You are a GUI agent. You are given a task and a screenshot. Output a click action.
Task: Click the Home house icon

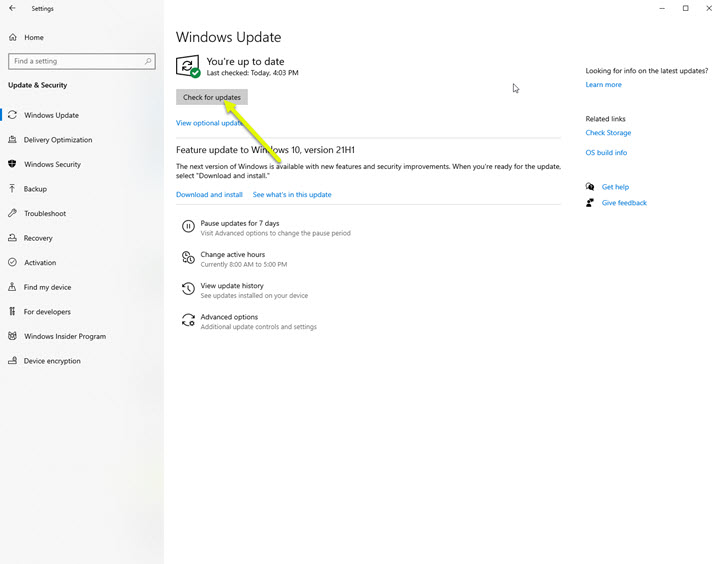13,37
